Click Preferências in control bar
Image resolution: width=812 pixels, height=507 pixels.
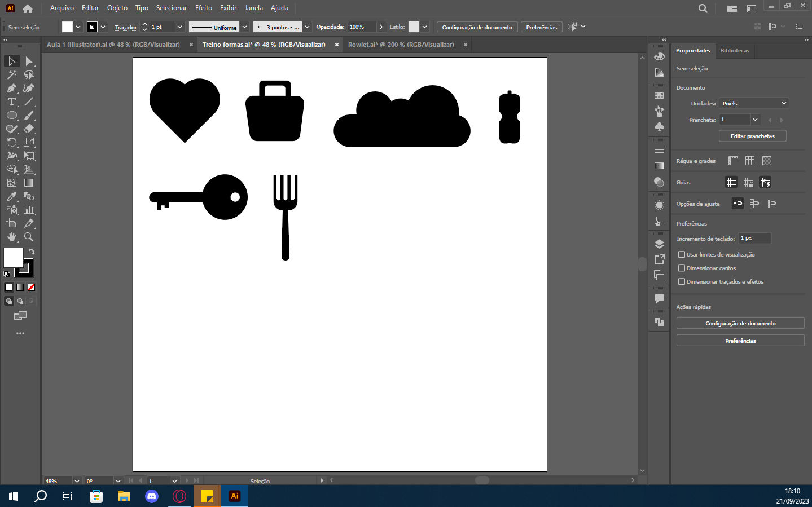pyautogui.click(x=541, y=27)
